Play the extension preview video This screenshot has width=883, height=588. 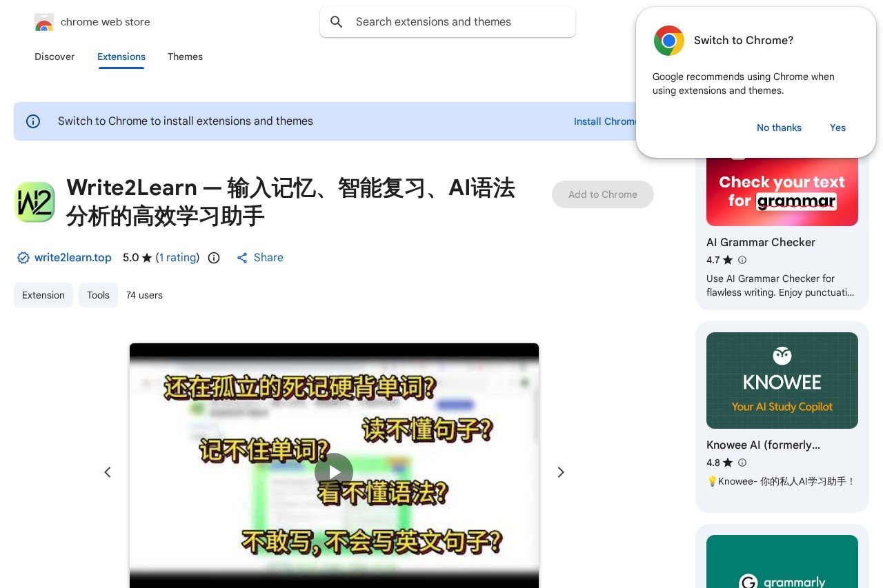pyautogui.click(x=334, y=472)
